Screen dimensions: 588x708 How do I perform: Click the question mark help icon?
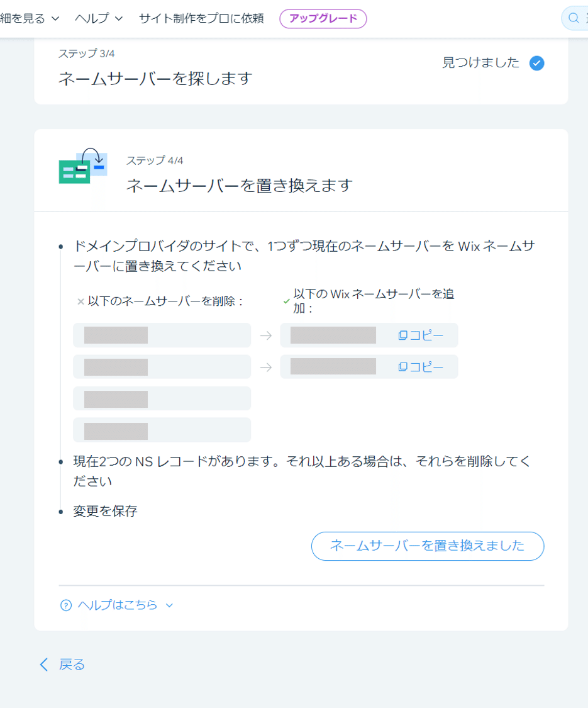click(x=66, y=605)
